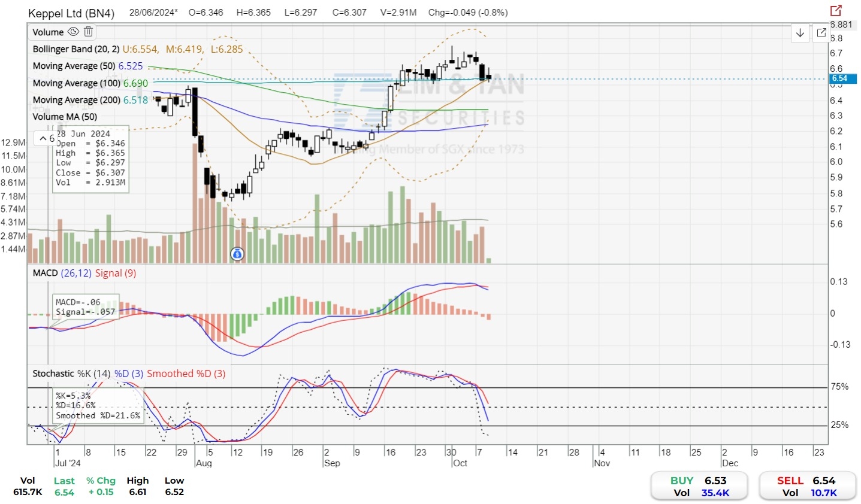861x504 pixels.
Task: Click the O=6.346 header value
Action: [206, 13]
